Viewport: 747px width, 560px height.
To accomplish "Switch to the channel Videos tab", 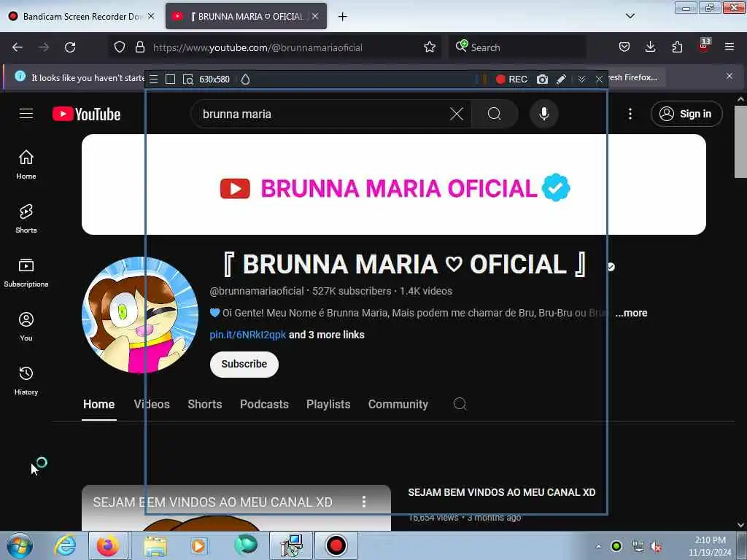I will [152, 404].
